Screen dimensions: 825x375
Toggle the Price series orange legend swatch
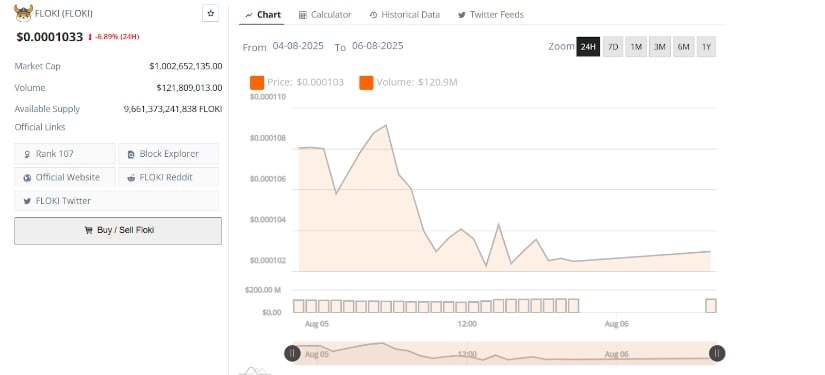pos(257,83)
